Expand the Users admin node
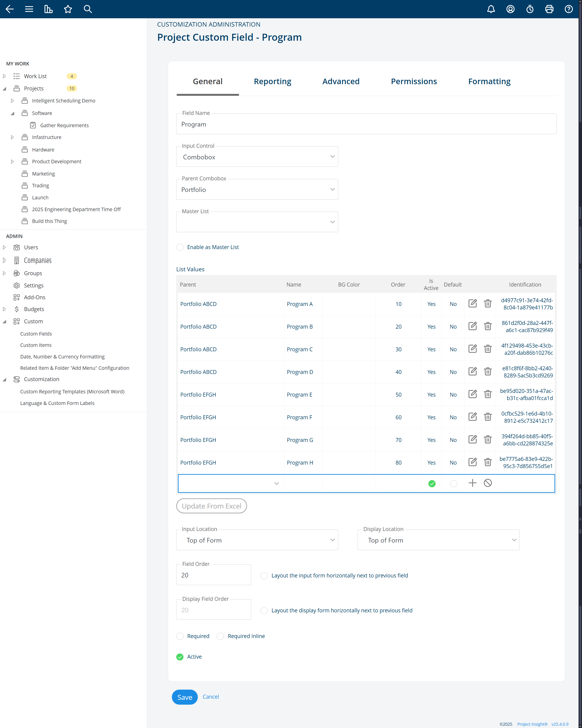Viewport: 582px width, 728px height. pos(4,247)
